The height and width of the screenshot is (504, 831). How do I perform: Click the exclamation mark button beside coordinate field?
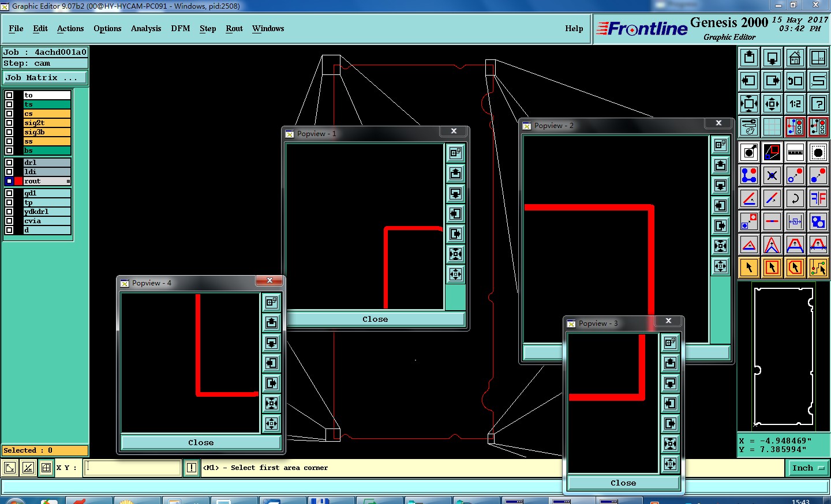point(192,468)
